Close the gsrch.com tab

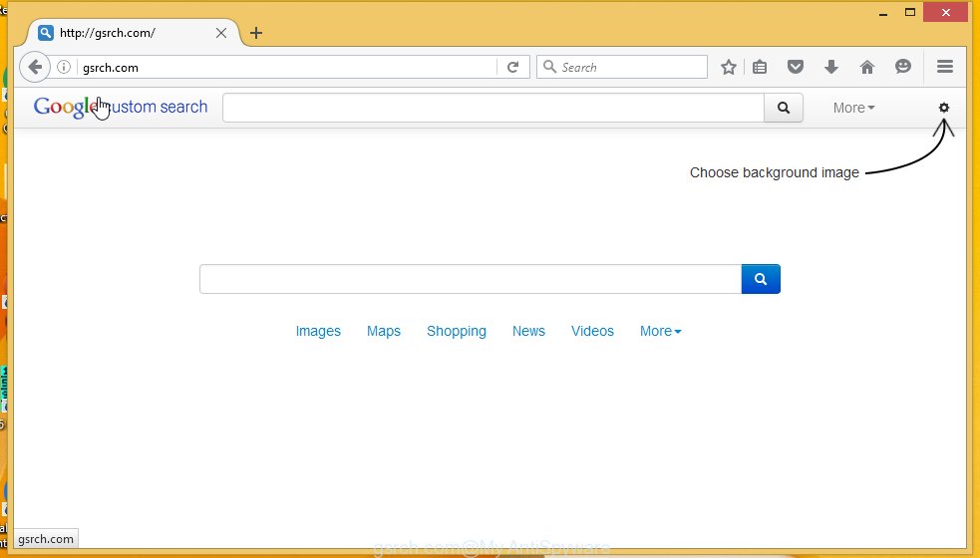point(221,33)
